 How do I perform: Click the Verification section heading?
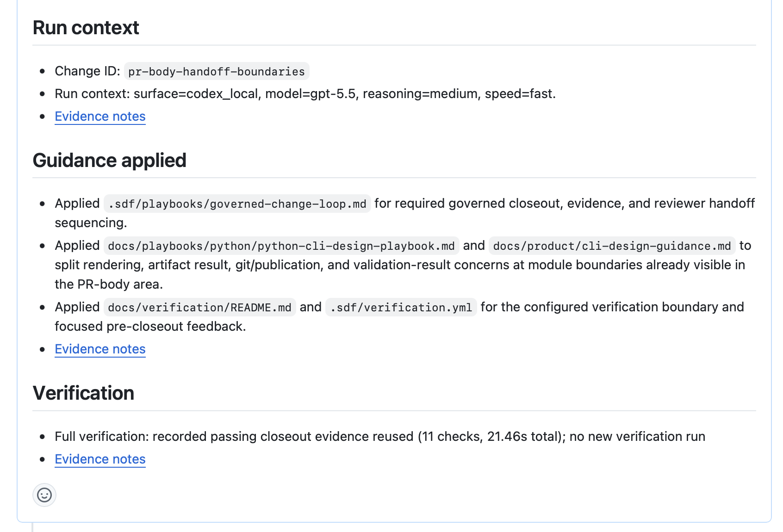[x=83, y=393]
